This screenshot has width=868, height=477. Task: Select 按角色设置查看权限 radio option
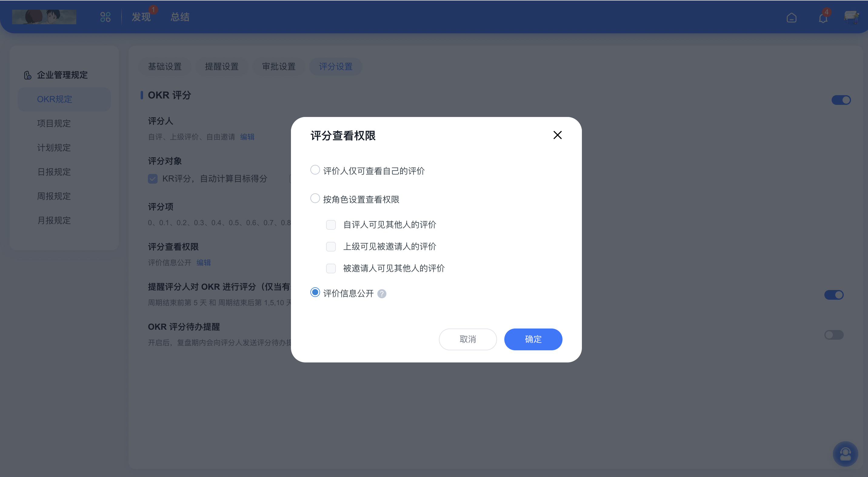click(x=315, y=198)
